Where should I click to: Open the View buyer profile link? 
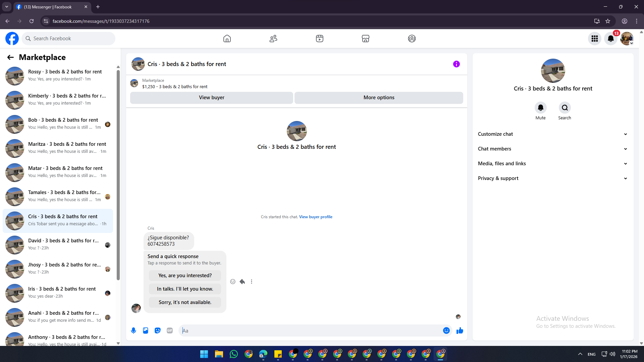tap(316, 217)
